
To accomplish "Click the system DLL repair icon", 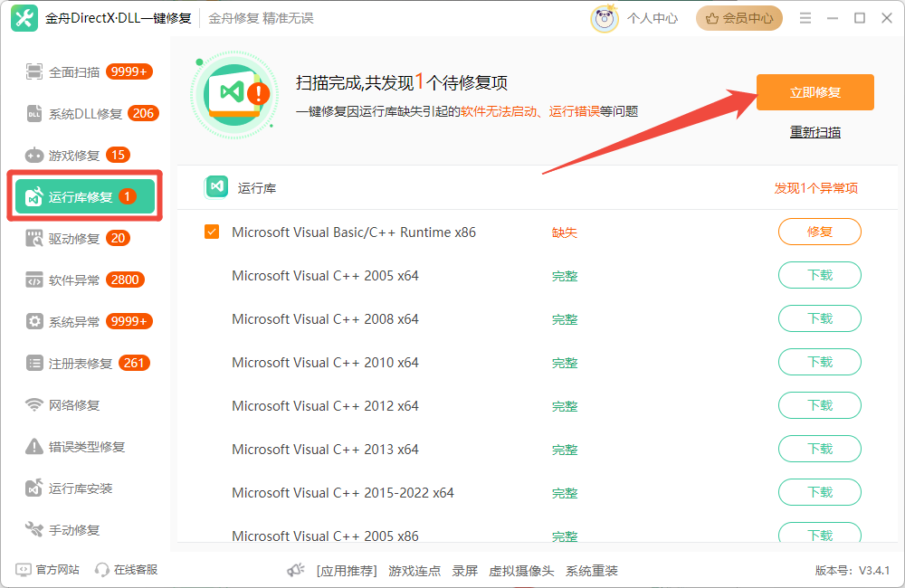I will click(x=34, y=114).
